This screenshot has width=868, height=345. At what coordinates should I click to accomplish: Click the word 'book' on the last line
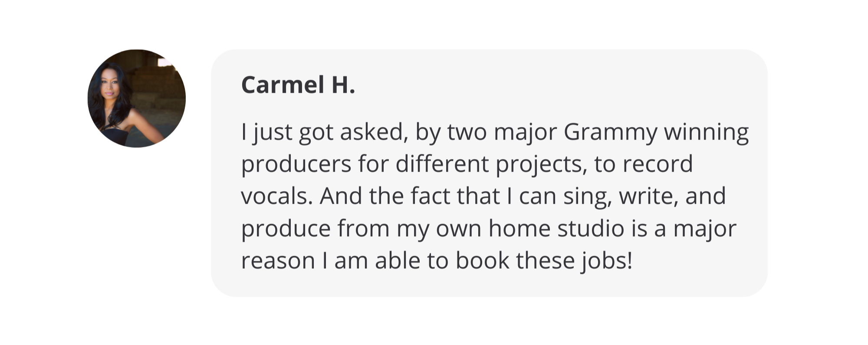[x=482, y=261]
